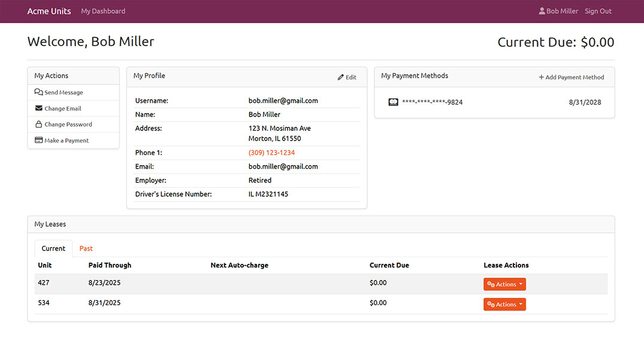
Task: Click the Welcome, Bob Miller heading
Action: coord(91,41)
